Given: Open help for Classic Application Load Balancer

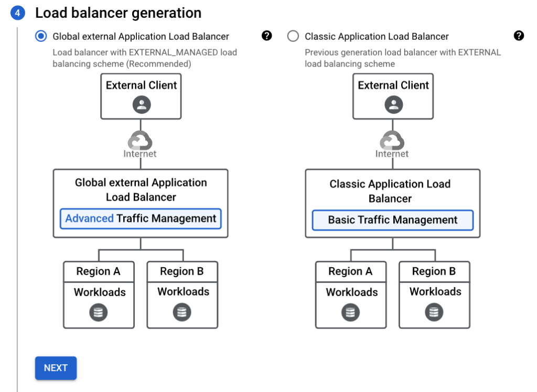Looking at the screenshot, I should [x=519, y=36].
